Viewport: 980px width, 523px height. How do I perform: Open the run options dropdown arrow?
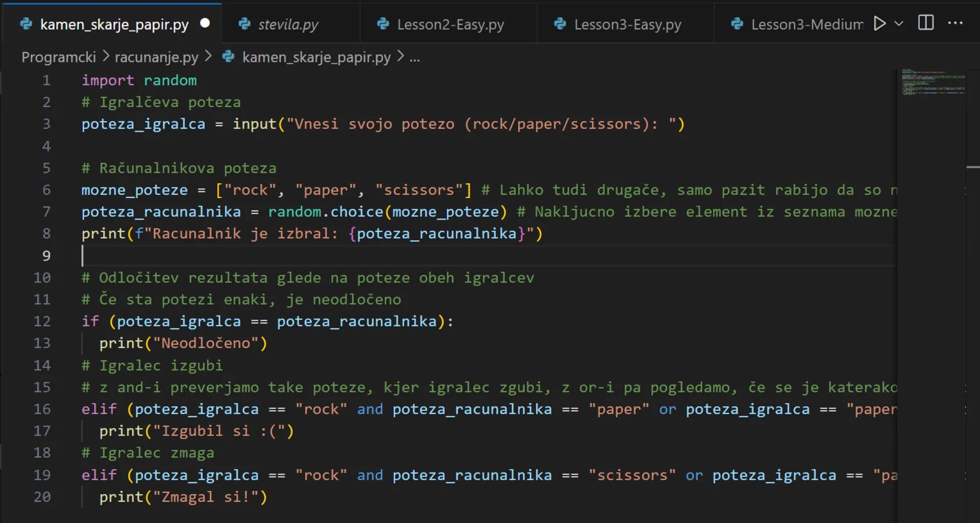click(x=899, y=23)
